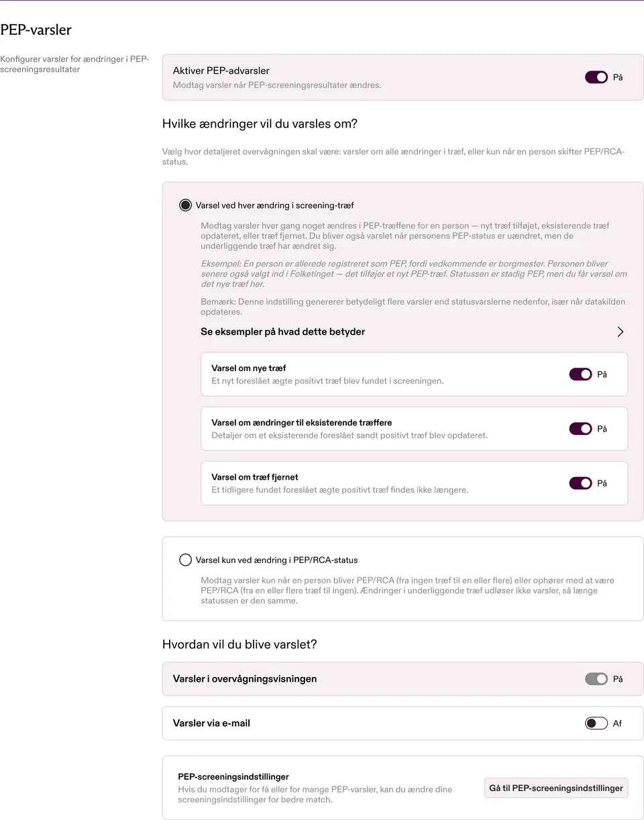Switch off Varsel om træf fjernet
Screen dimensions: 644x820
click(580, 482)
